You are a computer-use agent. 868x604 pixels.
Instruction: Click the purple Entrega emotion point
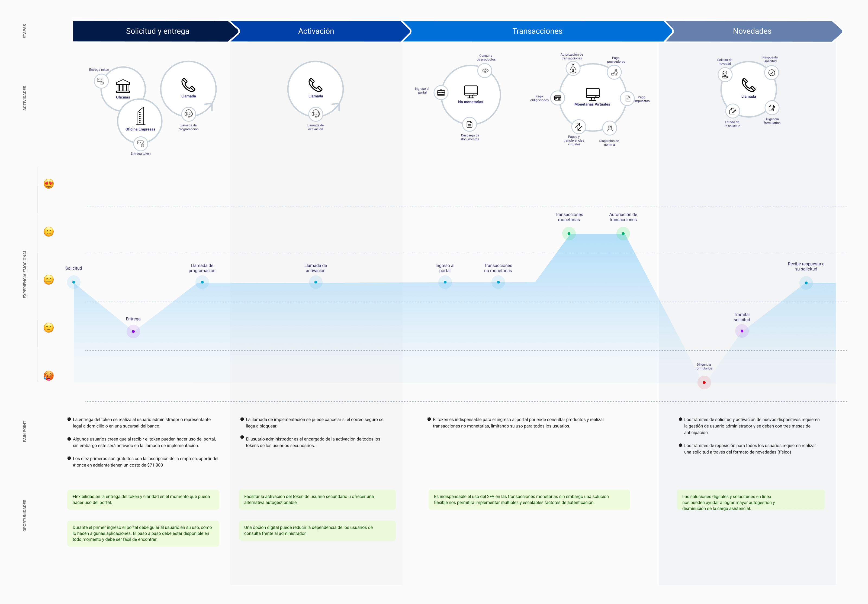(x=133, y=331)
